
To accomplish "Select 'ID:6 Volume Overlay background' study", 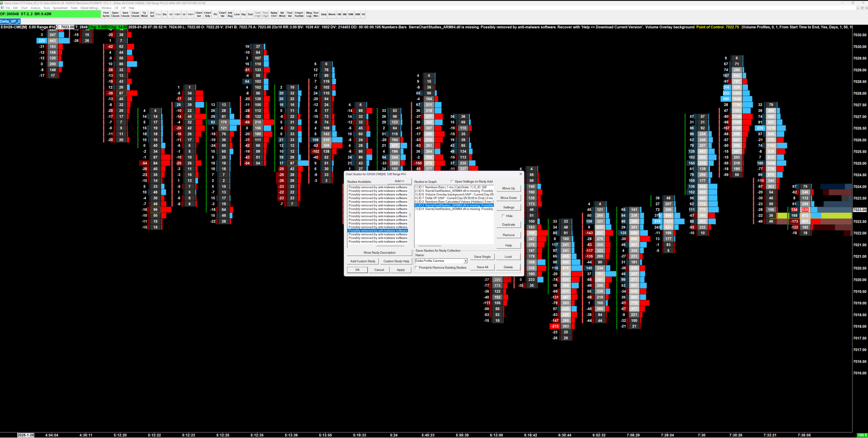I will click(x=454, y=194).
